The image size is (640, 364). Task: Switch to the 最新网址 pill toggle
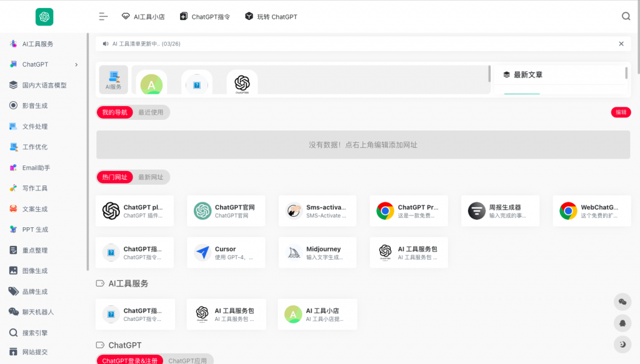pyautogui.click(x=151, y=177)
